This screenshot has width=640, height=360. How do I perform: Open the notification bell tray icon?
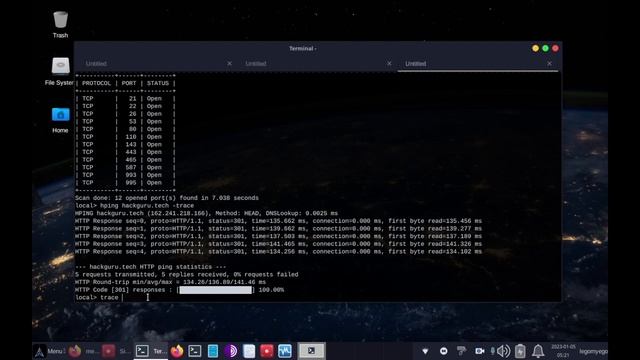point(538,351)
